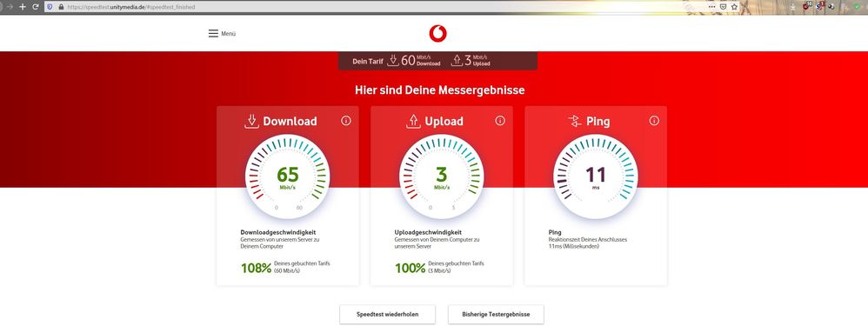Click the 108% download tariff value
Viewport: 868px width, 326px height.
(x=256, y=269)
